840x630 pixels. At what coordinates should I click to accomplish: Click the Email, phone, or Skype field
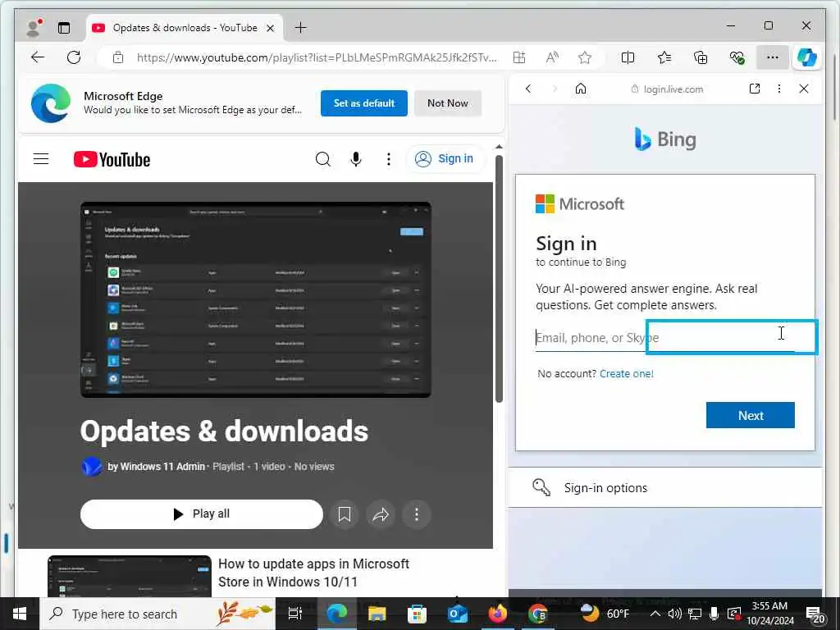[x=665, y=337]
